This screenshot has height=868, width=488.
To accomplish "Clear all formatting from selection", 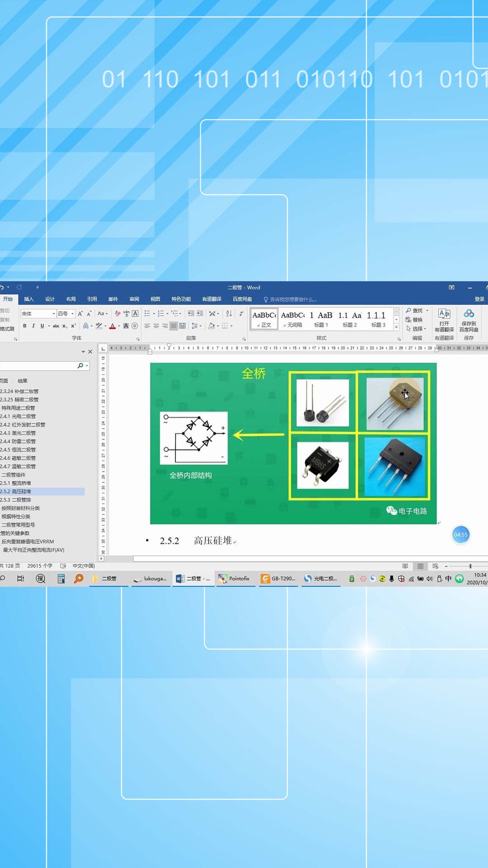I will pos(117,314).
